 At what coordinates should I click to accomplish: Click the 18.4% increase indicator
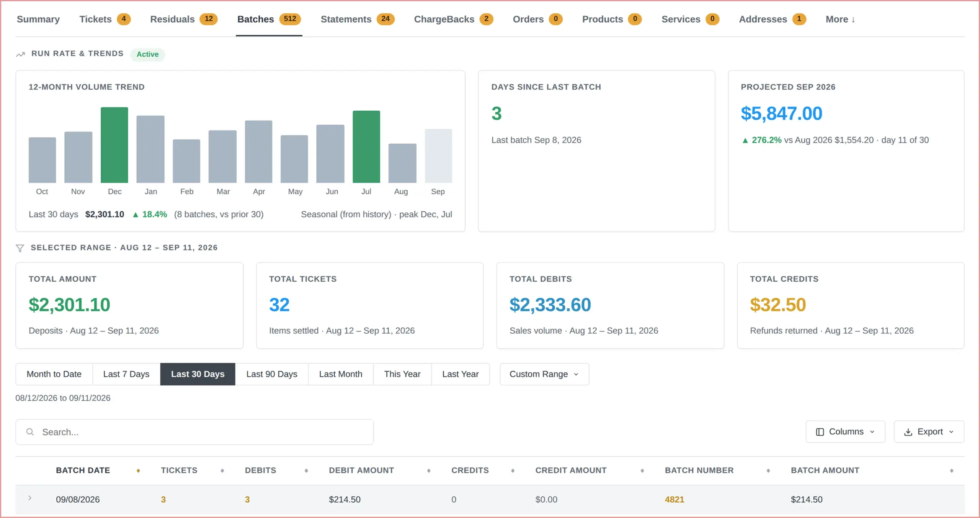150,214
